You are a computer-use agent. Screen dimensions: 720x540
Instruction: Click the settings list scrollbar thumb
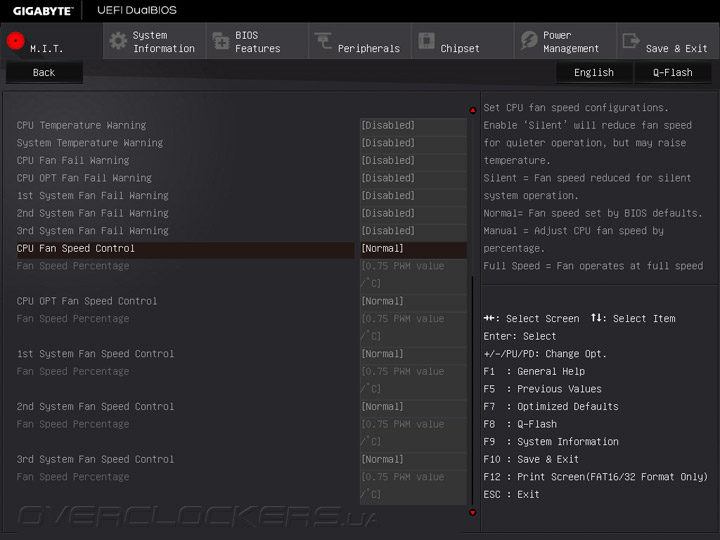pos(472,390)
